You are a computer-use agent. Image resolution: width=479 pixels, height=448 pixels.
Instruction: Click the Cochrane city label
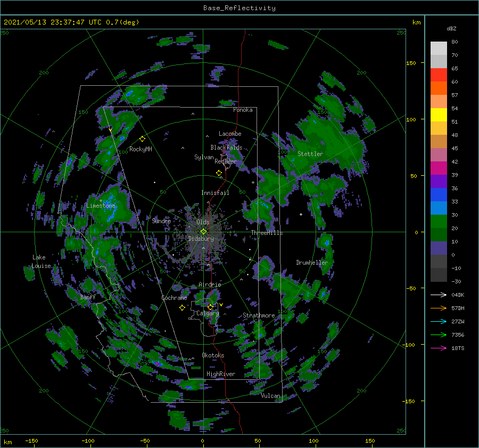[174, 298]
